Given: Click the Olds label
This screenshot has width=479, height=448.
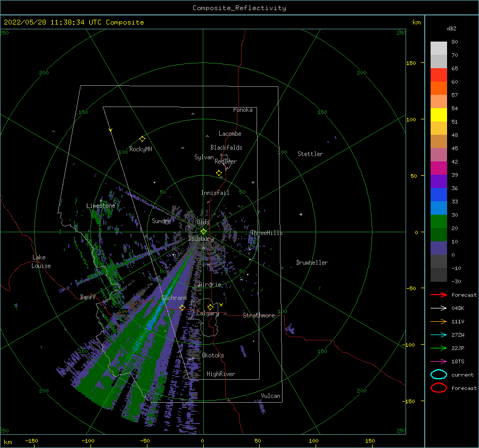Looking at the screenshot, I should [203, 222].
